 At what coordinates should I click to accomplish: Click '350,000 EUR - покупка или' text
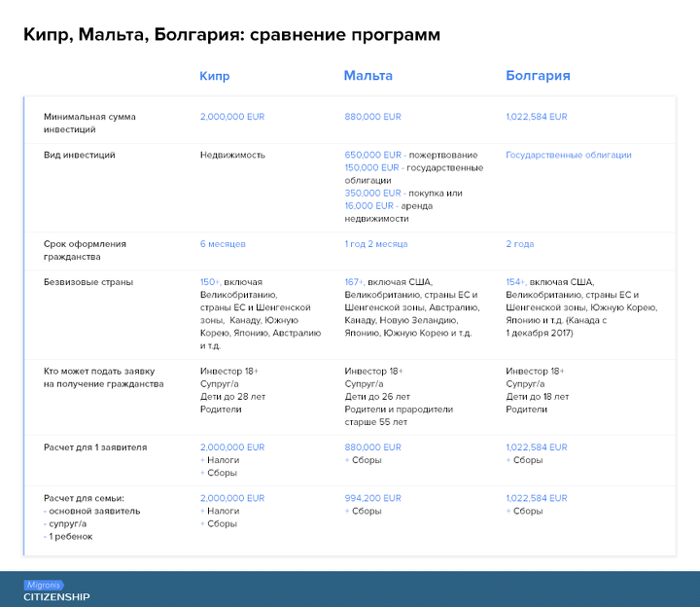(403, 193)
